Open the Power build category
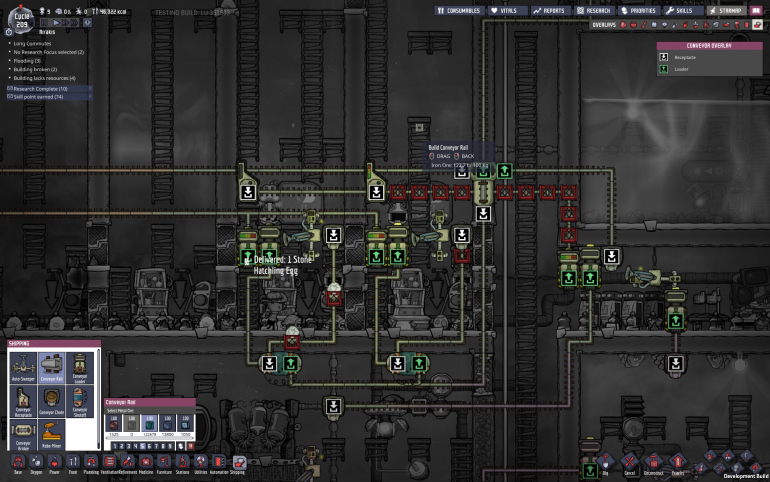Screen dimensions: 770x482 click(x=54, y=462)
